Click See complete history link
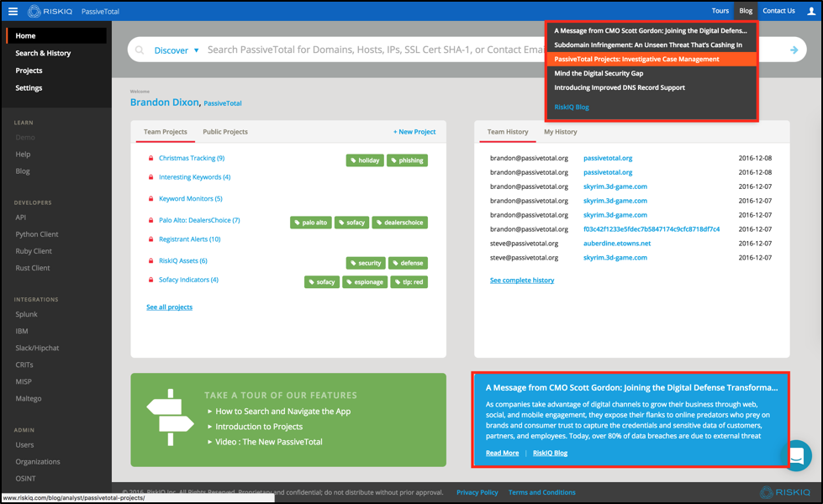The height and width of the screenshot is (504, 823). click(x=522, y=280)
